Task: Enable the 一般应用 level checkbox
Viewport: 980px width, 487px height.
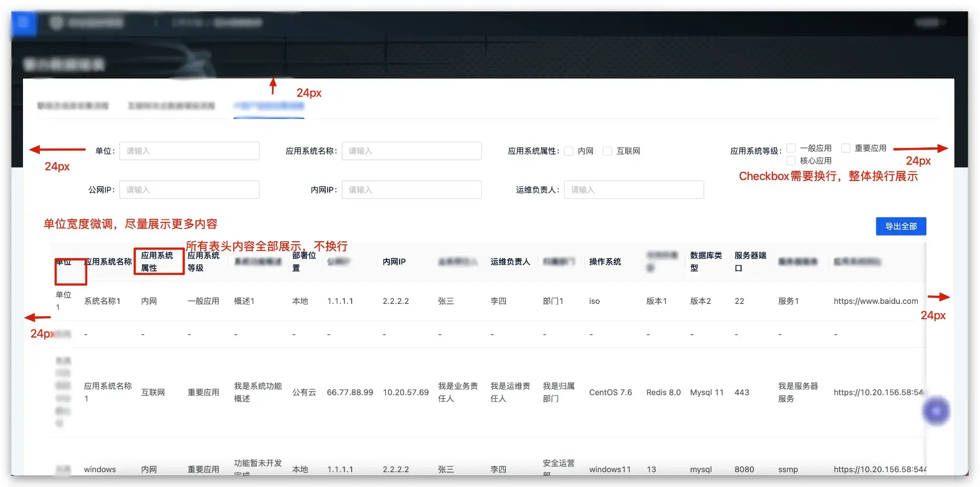Action: (791, 148)
